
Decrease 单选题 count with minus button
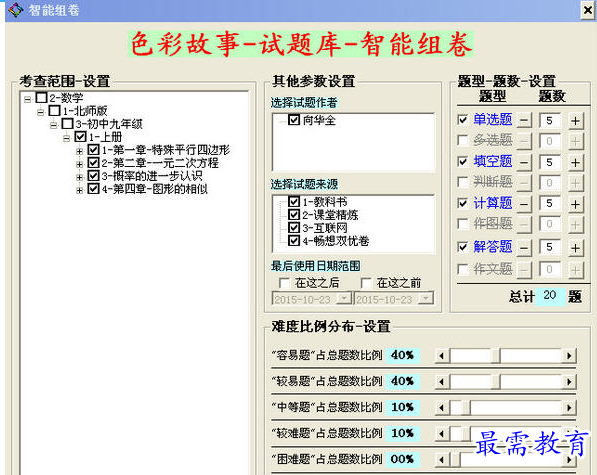click(524, 121)
